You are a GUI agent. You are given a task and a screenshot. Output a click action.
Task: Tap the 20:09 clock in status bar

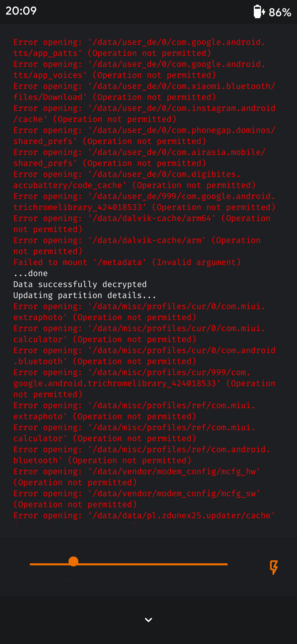coord(21,11)
